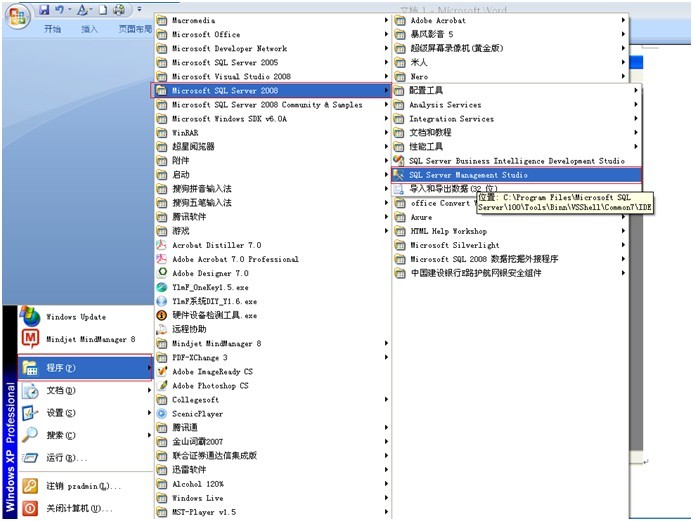Viewport: 693px width, 521px height.
Task: Open Microsoft Developer Network folder
Action: click(x=272, y=48)
